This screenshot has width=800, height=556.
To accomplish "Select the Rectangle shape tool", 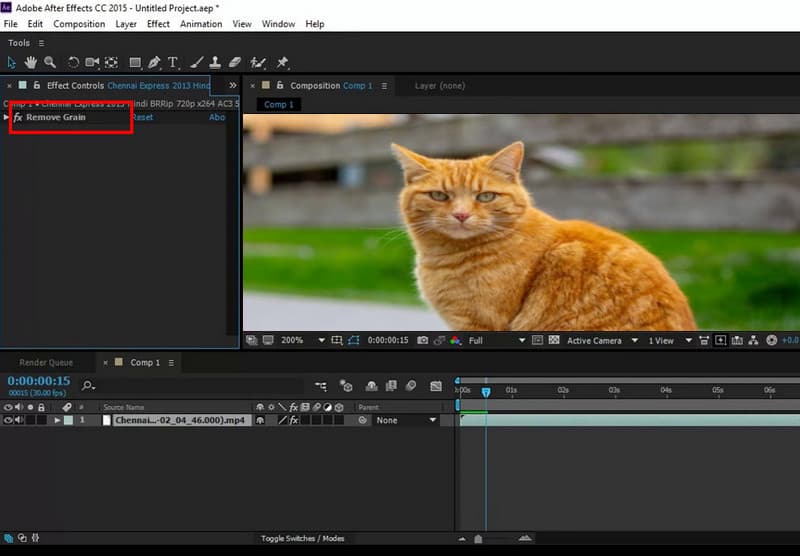I will [x=135, y=62].
